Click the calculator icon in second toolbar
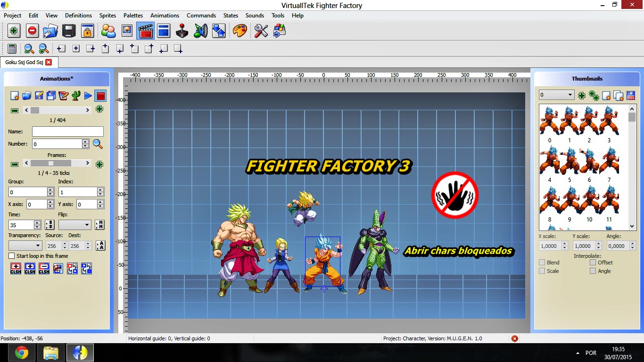Screen dimensions: 644x362 tap(12, 49)
